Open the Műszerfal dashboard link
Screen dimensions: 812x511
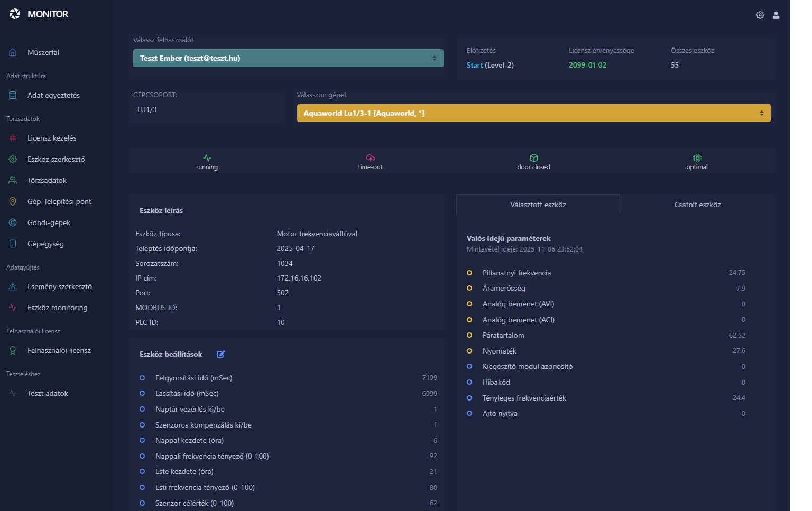[43, 52]
